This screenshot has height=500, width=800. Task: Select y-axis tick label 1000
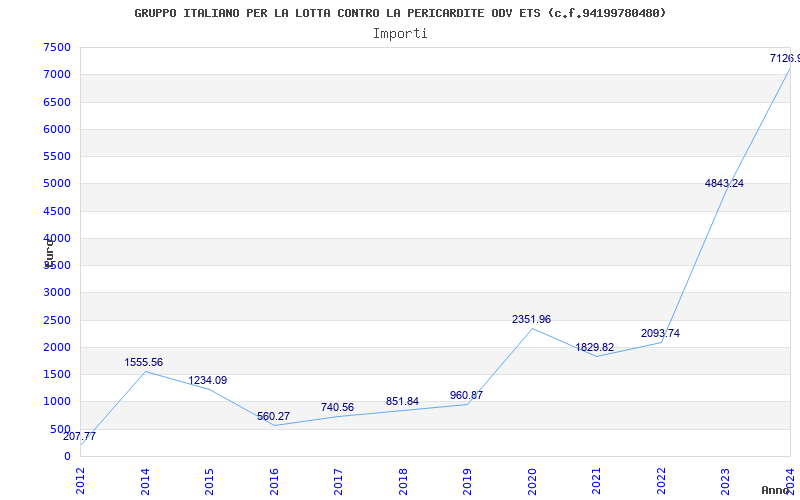pos(57,402)
